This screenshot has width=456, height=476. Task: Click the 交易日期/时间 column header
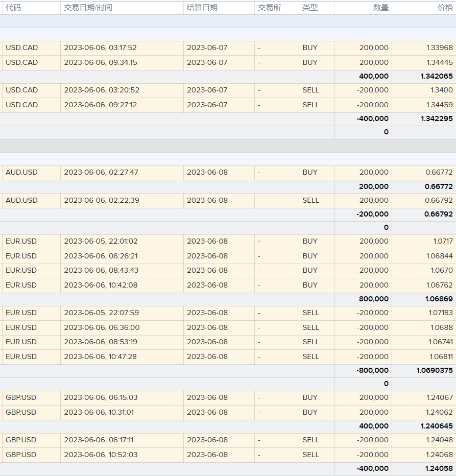tap(88, 8)
